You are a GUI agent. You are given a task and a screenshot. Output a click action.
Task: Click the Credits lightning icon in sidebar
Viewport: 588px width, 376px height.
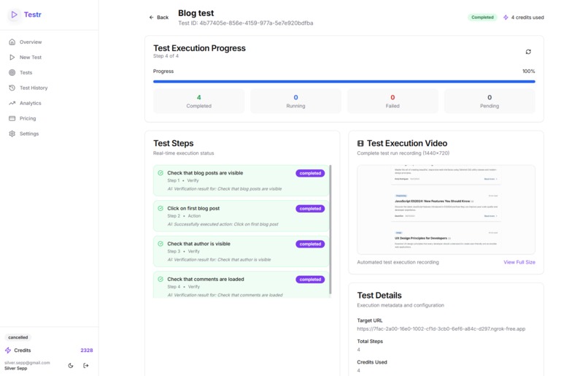(x=8, y=350)
